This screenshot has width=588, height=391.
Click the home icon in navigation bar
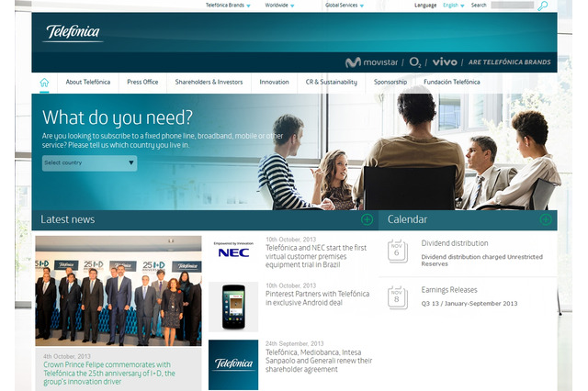tap(44, 82)
